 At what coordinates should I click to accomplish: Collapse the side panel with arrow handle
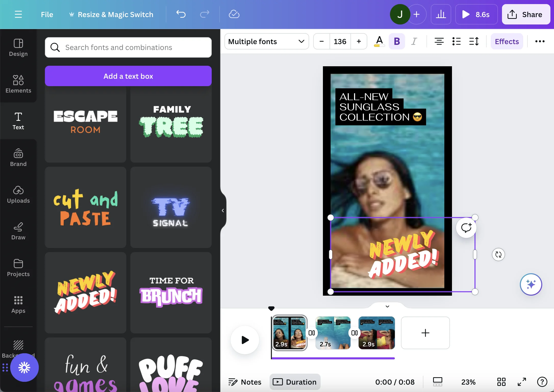tap(223, 211)
